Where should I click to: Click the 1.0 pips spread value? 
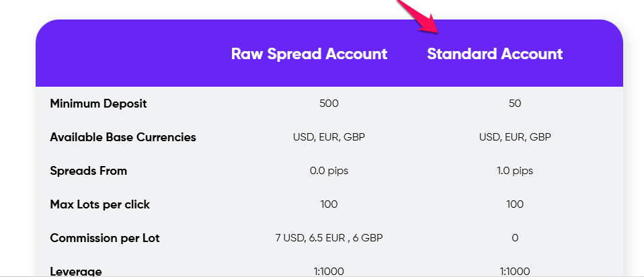(515, 171)
